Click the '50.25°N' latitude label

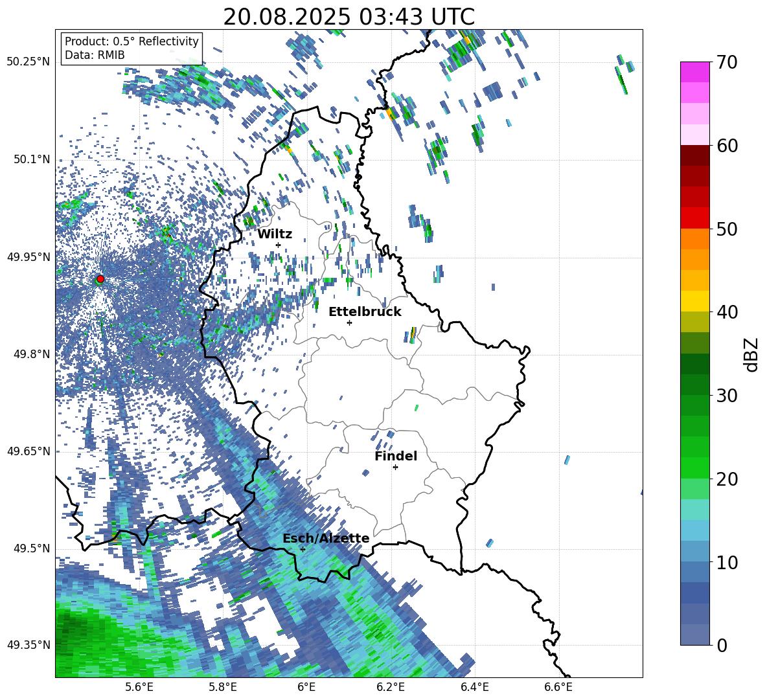tap(29, 62)
